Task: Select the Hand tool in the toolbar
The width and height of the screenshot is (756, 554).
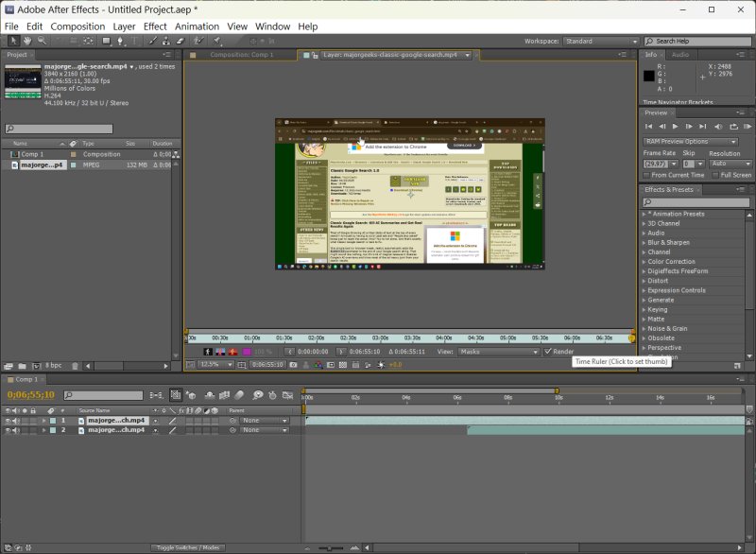Action: tap(26, 42)
